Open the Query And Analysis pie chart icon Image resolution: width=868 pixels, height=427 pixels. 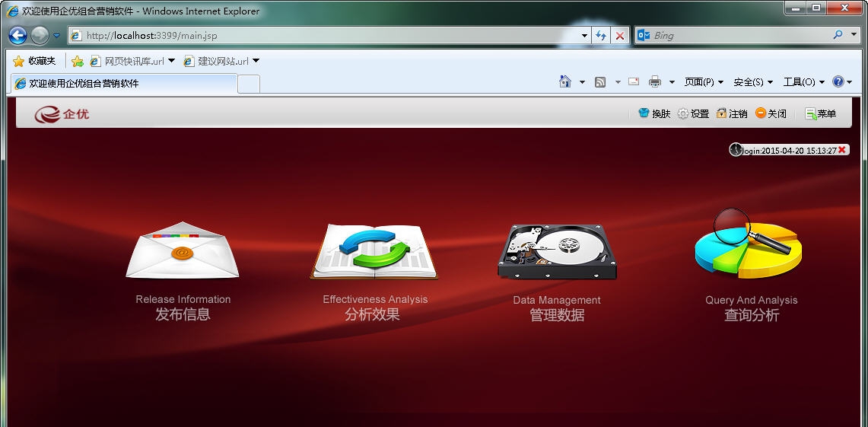tap(749, 243)
